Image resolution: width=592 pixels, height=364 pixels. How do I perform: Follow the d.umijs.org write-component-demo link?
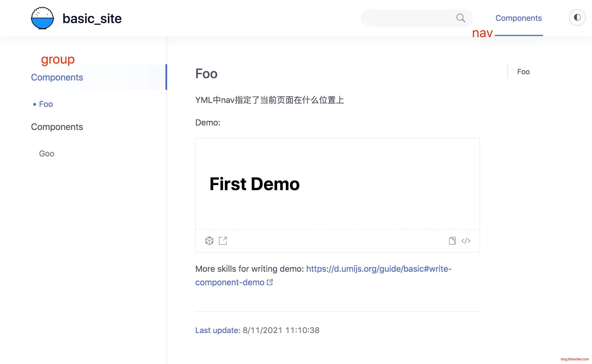click(x=379, y=269)
